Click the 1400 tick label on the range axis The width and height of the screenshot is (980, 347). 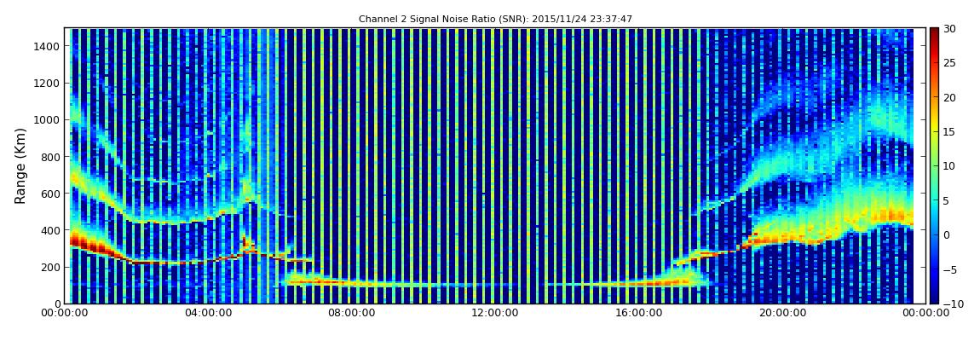click(x=48, y=46)
